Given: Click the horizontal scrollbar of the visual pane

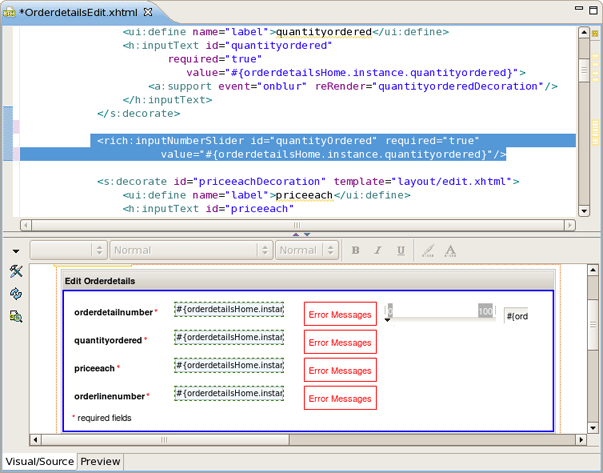Looking at the screenshot, I should [300, 440].
